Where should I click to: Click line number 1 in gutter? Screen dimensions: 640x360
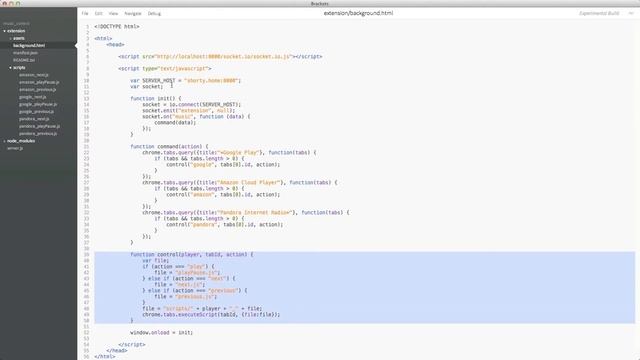pos(87,27)
